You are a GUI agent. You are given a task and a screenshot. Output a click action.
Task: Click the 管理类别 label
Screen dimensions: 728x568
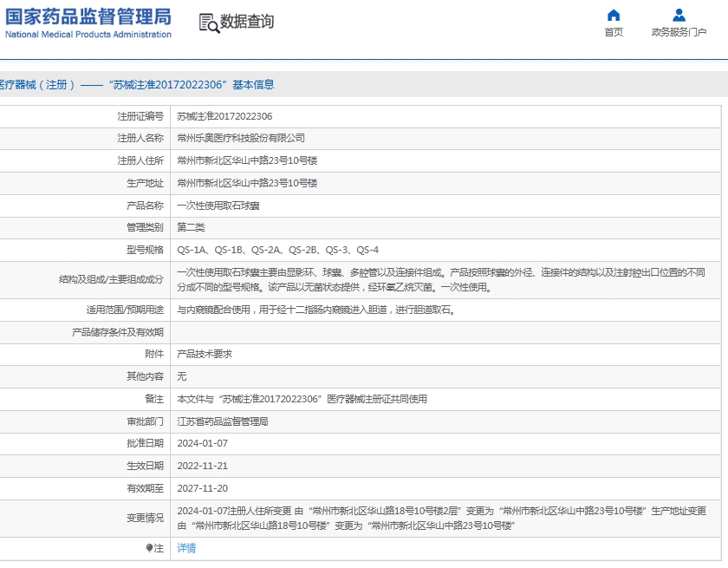[145, 227]
